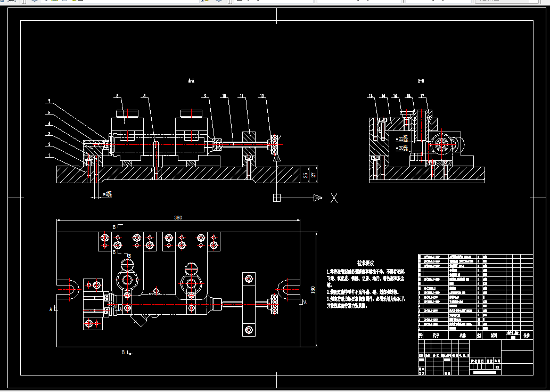The width and height of the screenshot is (550, 392).
Task: Select part balloon number 11
Action: click(x=241, y=95)
